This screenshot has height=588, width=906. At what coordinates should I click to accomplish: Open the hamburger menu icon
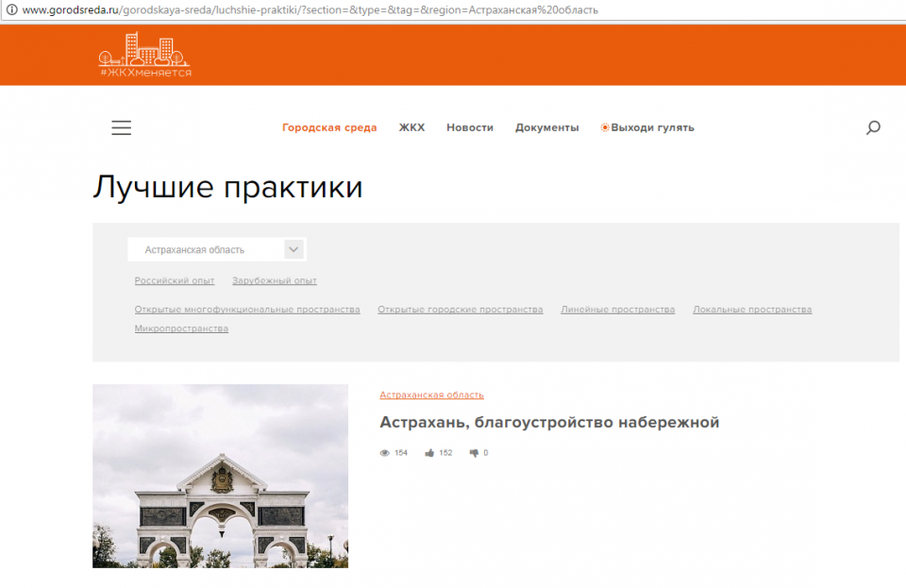(x=121, y=128)
